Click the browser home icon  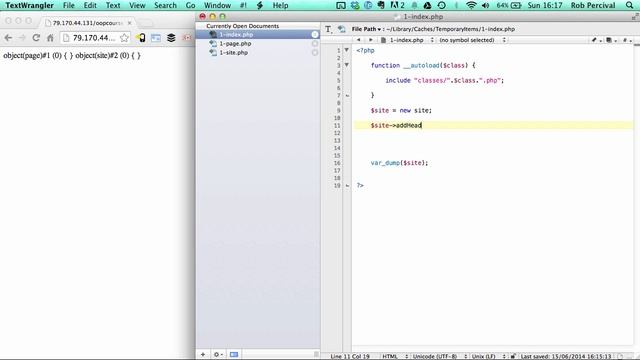pyautogui.click(x=50, y=38)
